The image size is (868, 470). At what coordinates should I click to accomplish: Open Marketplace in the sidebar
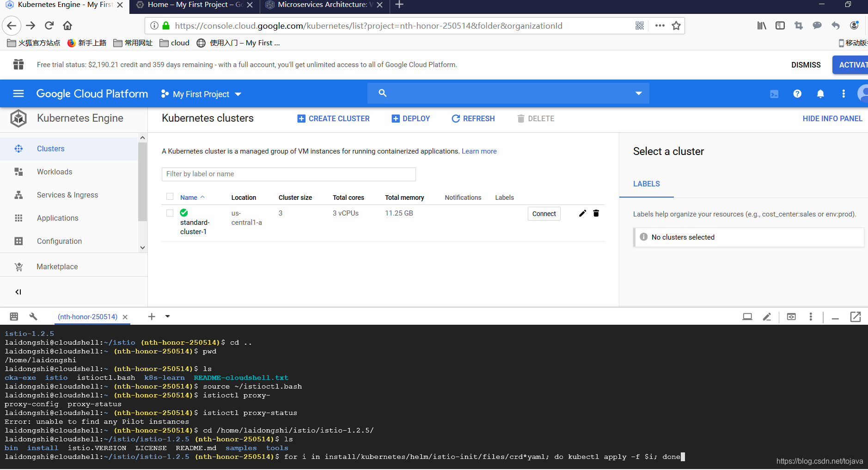click(x=73, y=267)
